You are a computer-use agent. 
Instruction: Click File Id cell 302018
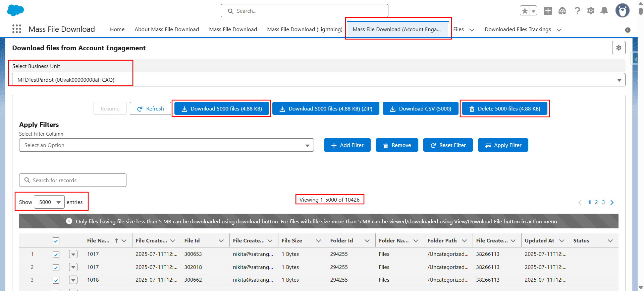pos(193,267)
